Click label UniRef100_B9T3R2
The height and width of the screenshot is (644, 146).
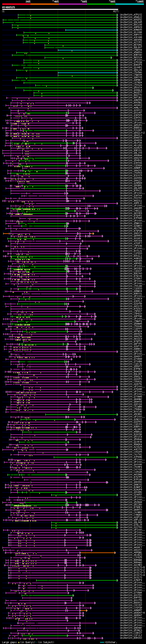(131, 98)
